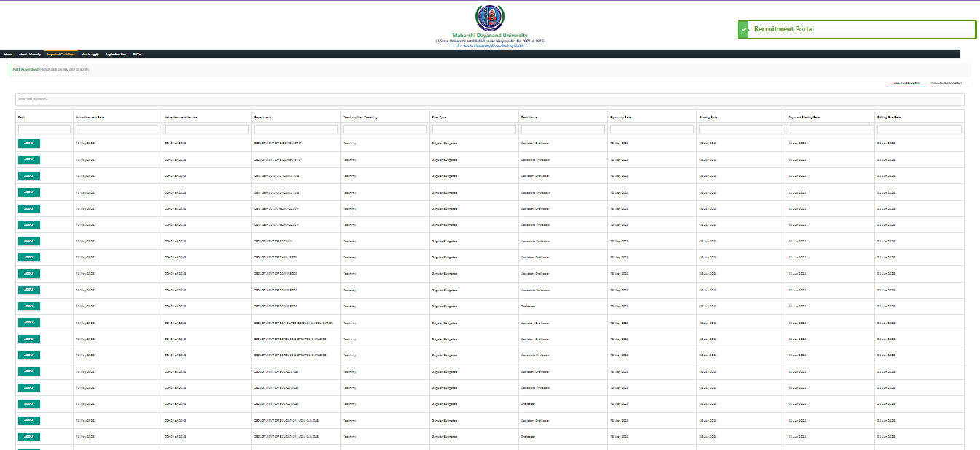Select the Vacancies (Open) tab
This screenshot has width=980, height=450.
click(905, 83)
